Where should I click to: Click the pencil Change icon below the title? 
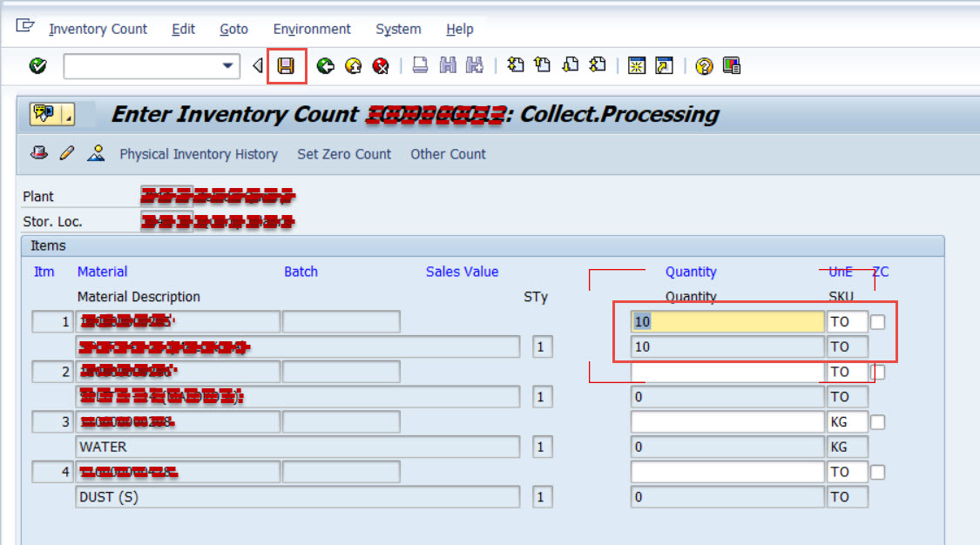point(68,152)
